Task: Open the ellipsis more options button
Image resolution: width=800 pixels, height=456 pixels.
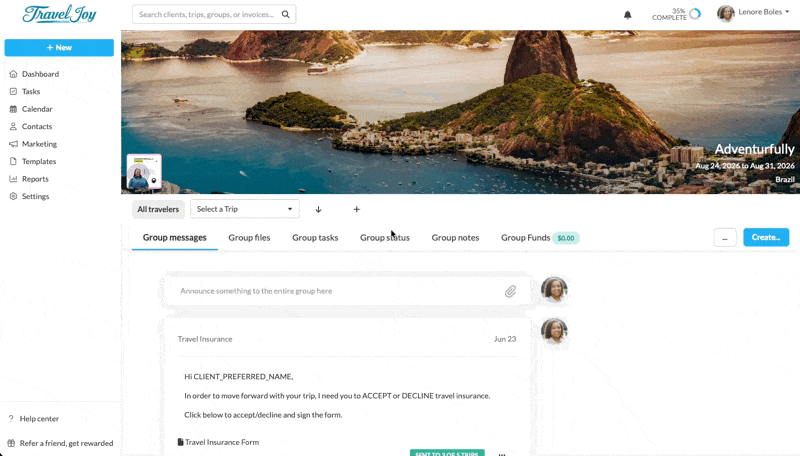Action: tap(725, 238)
